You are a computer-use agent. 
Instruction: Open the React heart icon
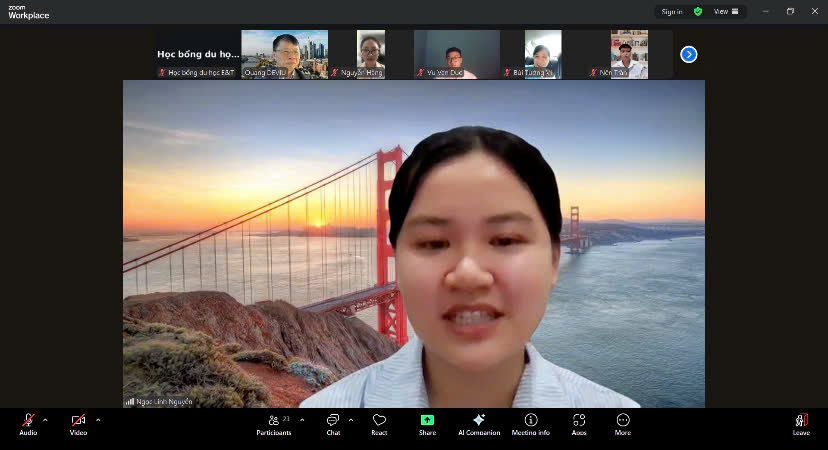click(379, 422)
